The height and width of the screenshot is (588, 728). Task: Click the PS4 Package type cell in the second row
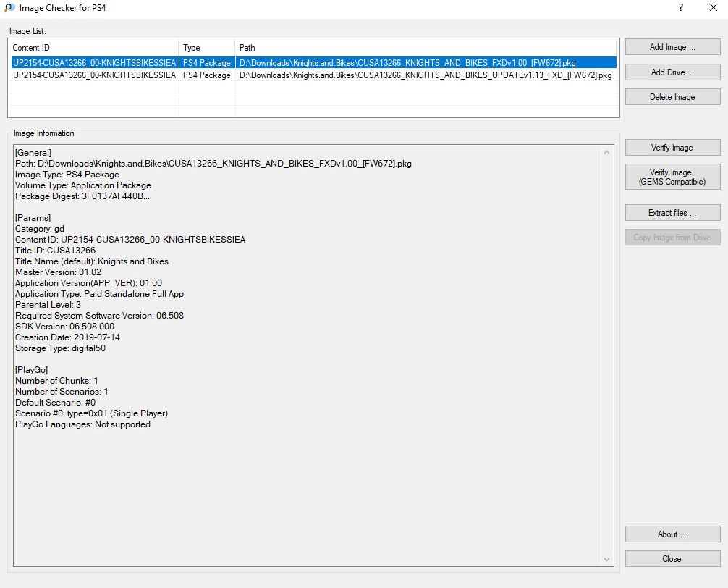coord(207,75)
